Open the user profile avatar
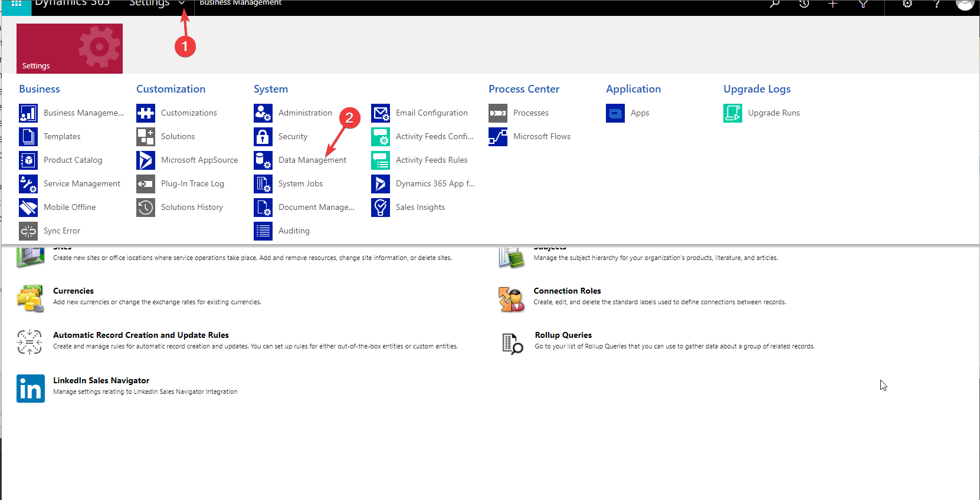Screen dimensions: 980x500 965,5
